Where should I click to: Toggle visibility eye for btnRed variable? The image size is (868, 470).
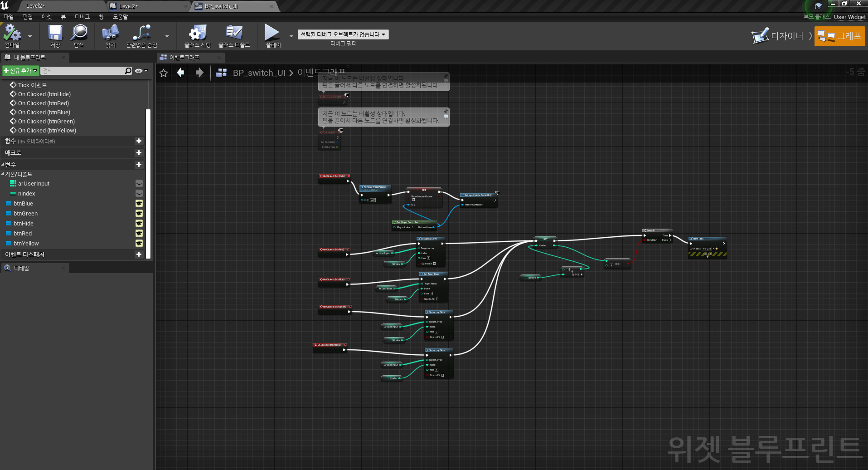click(139, 233)
